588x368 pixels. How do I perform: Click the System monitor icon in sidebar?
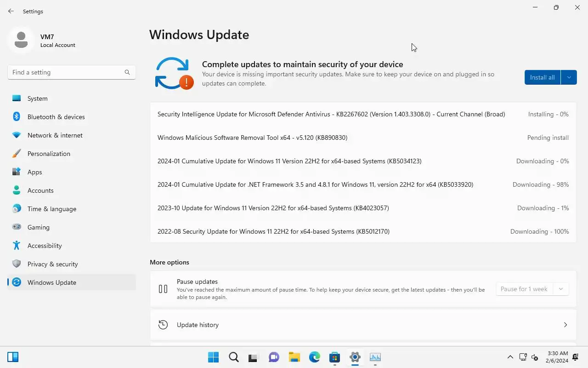pyautogui.click(x=17, y=98)
